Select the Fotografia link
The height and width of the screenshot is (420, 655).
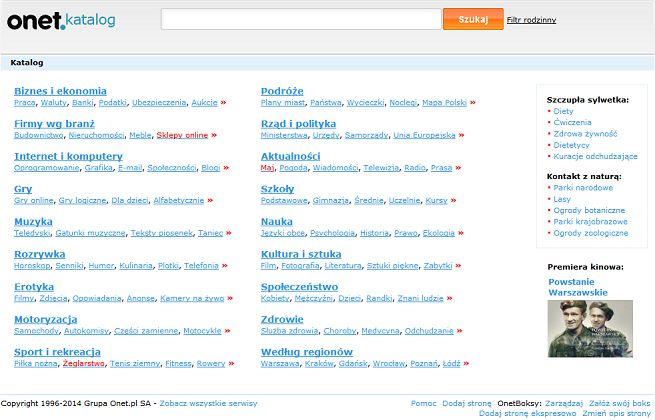pos(300,265)
